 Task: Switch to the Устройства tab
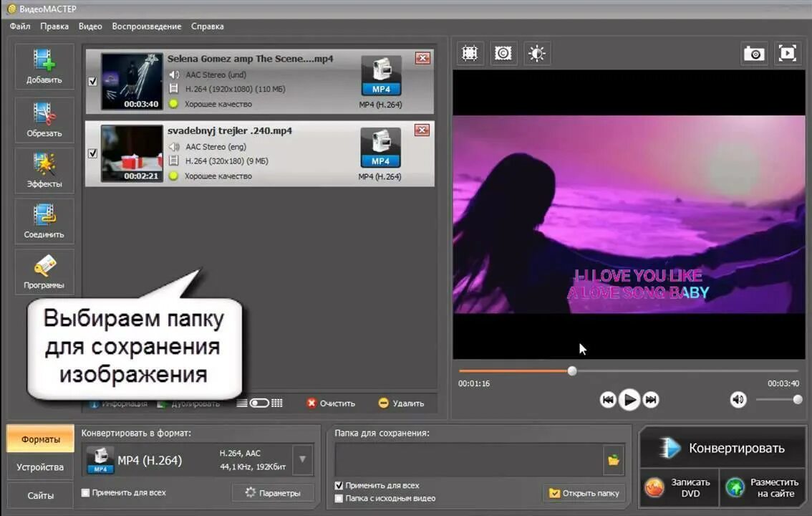click(x=40, y=467)
